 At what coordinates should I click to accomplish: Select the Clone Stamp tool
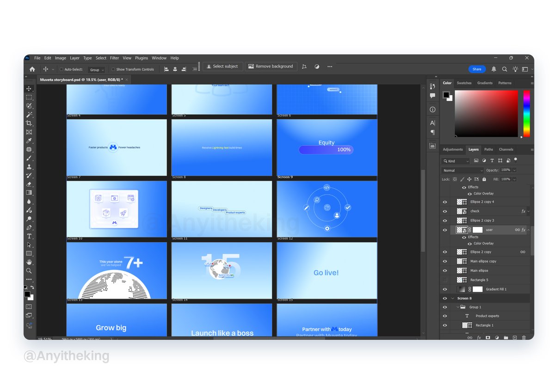click(29, 167)
